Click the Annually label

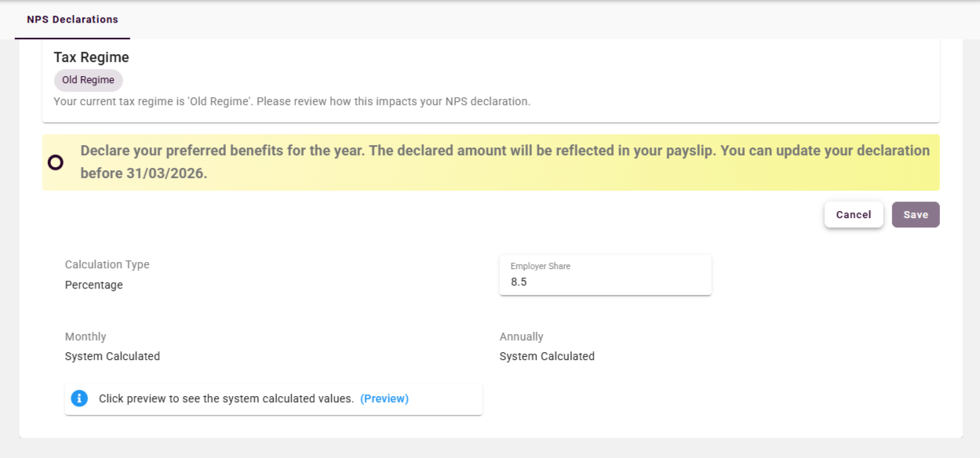tap(521, 336)
